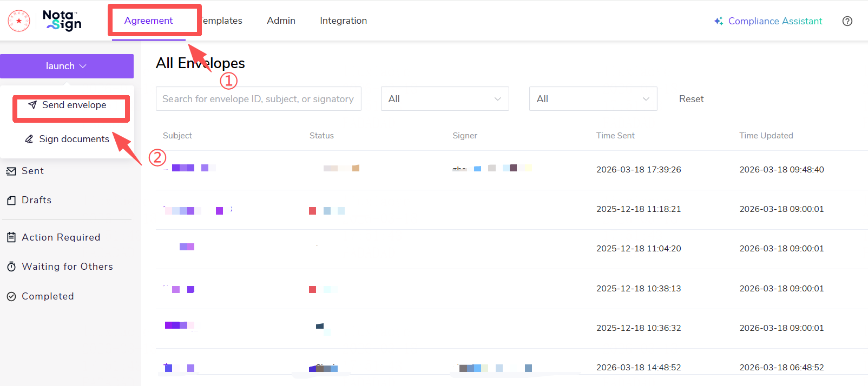Click the Completed checkmark circle icon
Screen dimensions: 868x386
(11, 296)
